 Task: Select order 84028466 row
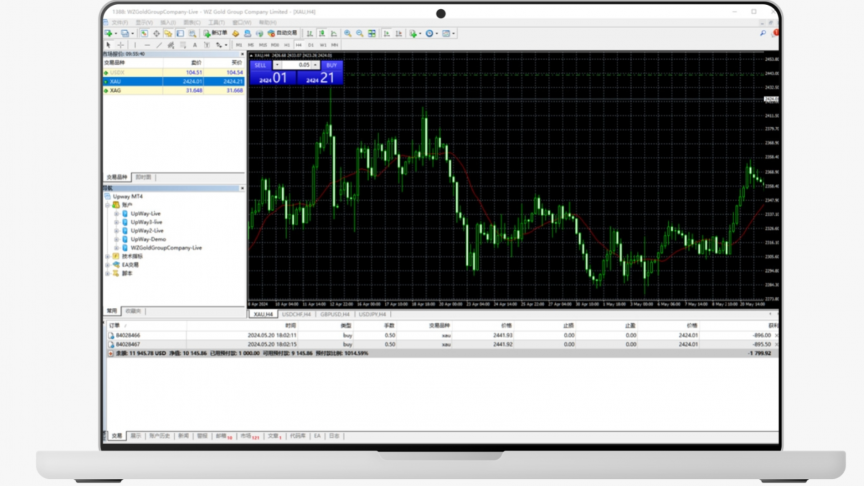(441, 335)
